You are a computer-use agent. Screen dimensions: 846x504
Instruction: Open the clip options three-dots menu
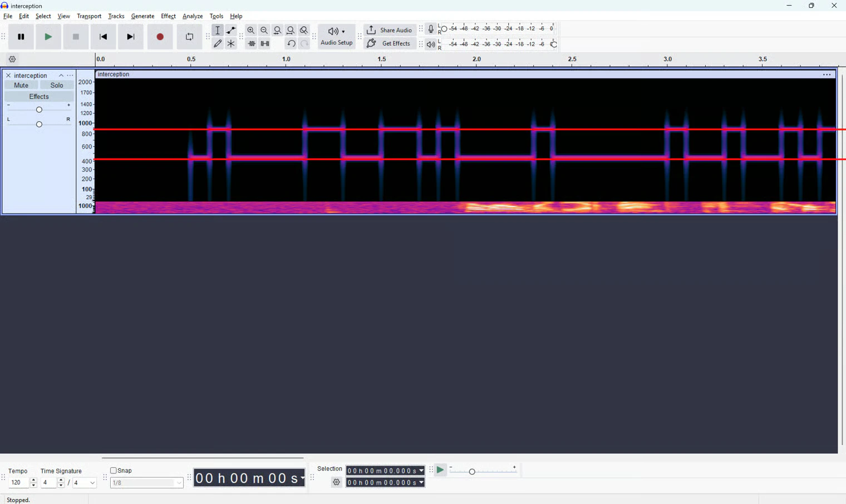827,75
